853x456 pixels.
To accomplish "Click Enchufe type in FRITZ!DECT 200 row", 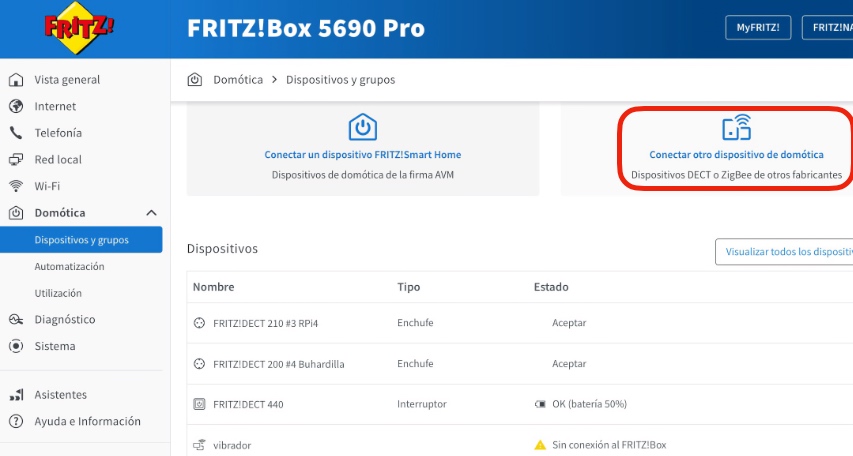I will point(415,363).
